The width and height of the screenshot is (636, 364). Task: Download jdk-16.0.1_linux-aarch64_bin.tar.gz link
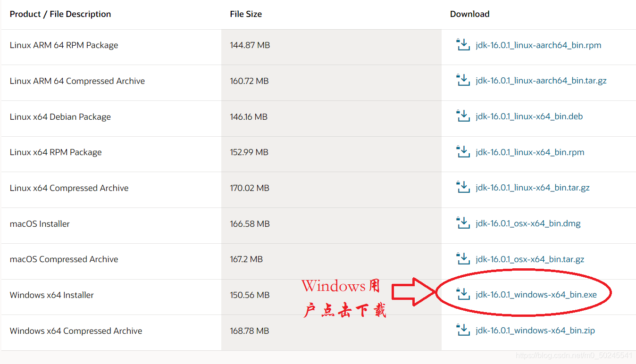[x=541, y=81]
